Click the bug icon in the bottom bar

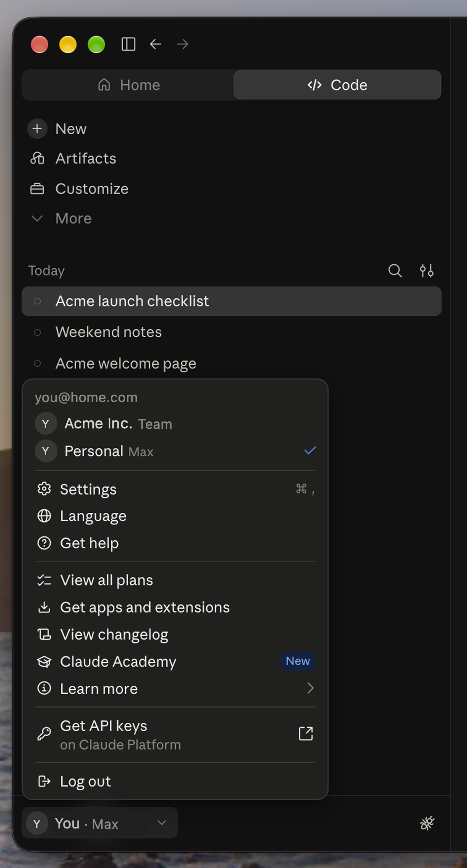[x=427, y=823]
